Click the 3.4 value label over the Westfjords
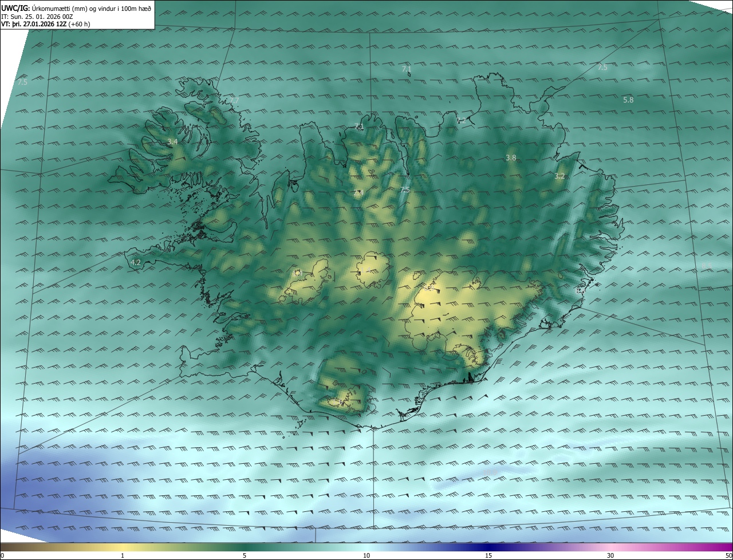The width and height of the screenshot is (733, 560). pos(172,141)
